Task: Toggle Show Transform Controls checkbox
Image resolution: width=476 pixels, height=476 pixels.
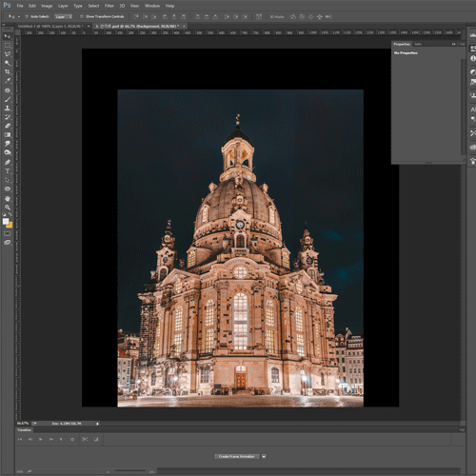Action: (82, 16)
